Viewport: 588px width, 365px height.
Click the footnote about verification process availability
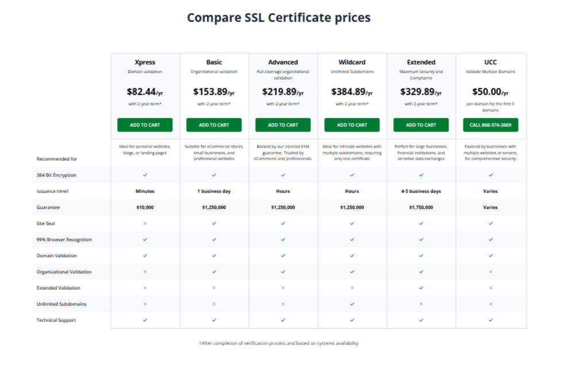click(x=278, y=343)
